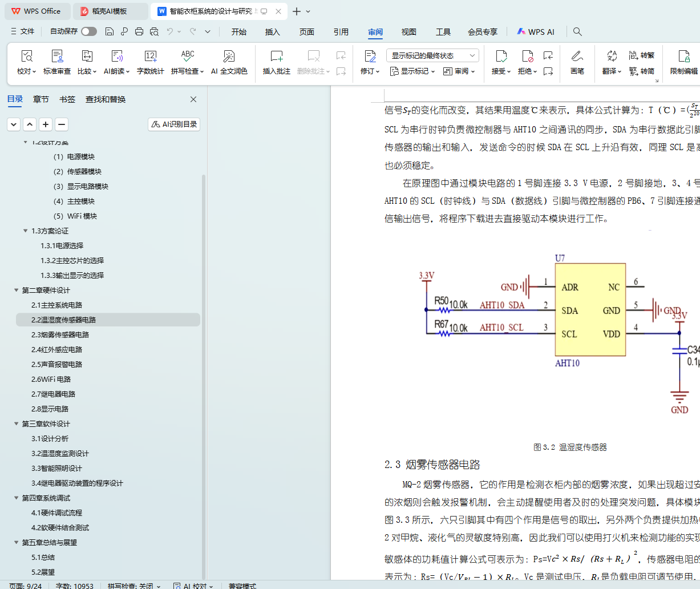Expand the 显示标记 dropdown menu
The image size is (700, 589).
point(412,71)
